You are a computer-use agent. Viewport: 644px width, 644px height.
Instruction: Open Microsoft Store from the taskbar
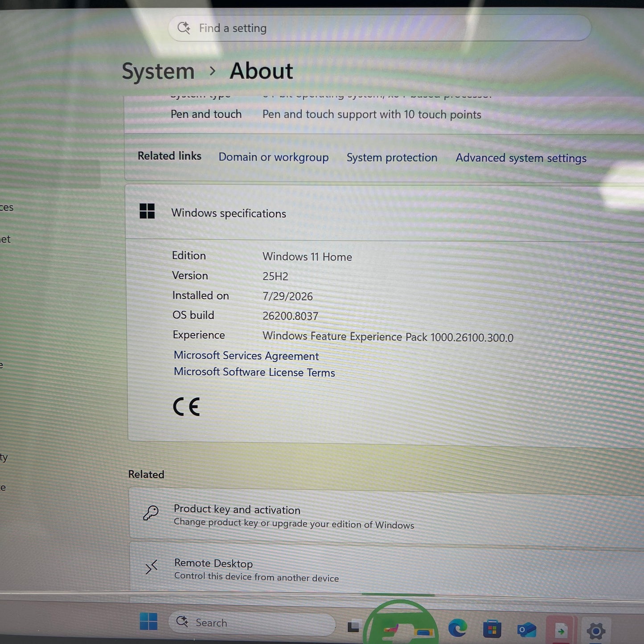[492, 629]
